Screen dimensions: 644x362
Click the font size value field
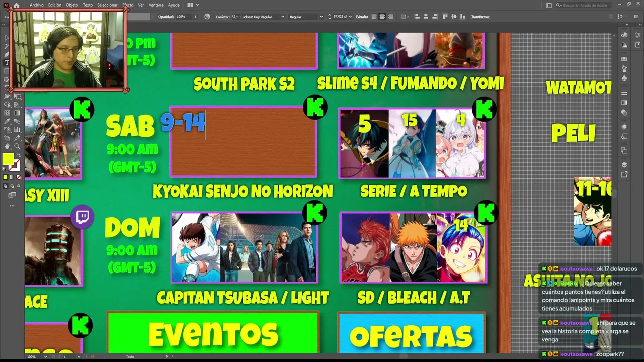point(340,17)
